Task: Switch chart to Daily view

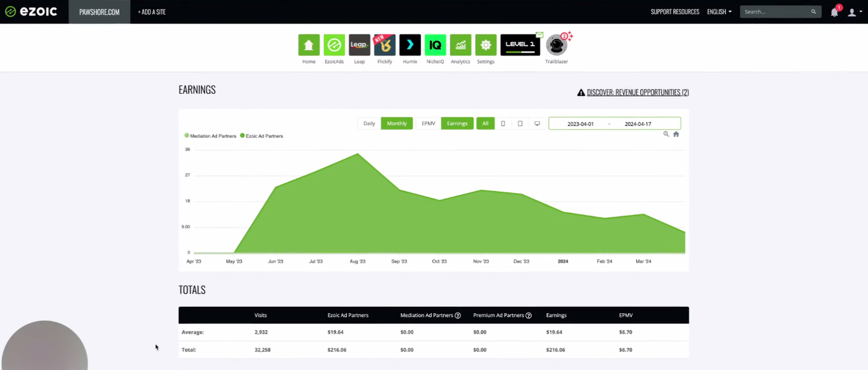Action: [369, 123]
